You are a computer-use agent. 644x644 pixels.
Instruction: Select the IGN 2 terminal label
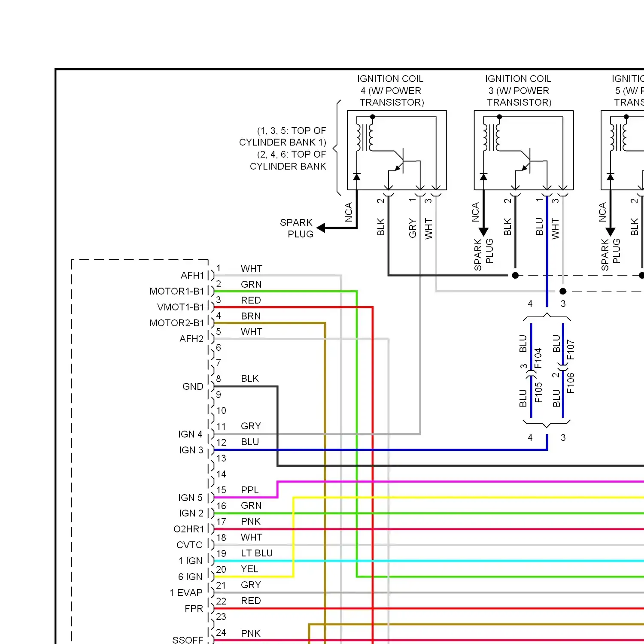coord(191,513)
